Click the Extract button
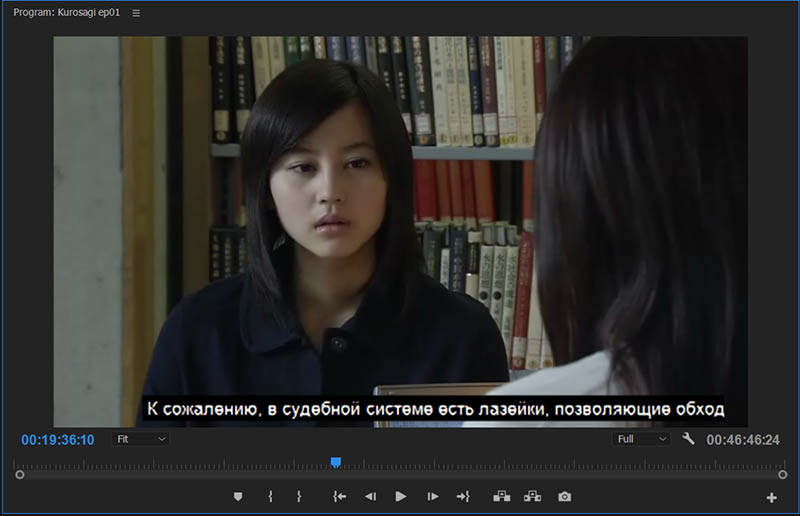Screen dimensions: 800x516 [533, 497]
